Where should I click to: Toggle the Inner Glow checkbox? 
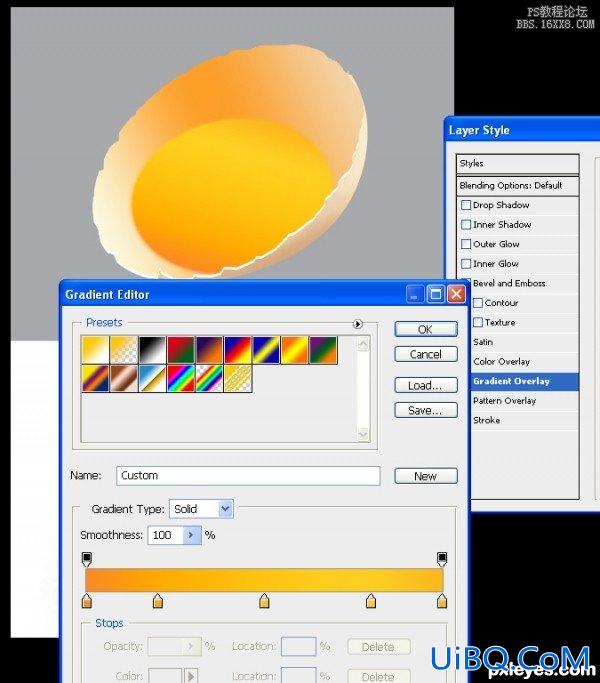pyautogui.click(x=466, y=264)
